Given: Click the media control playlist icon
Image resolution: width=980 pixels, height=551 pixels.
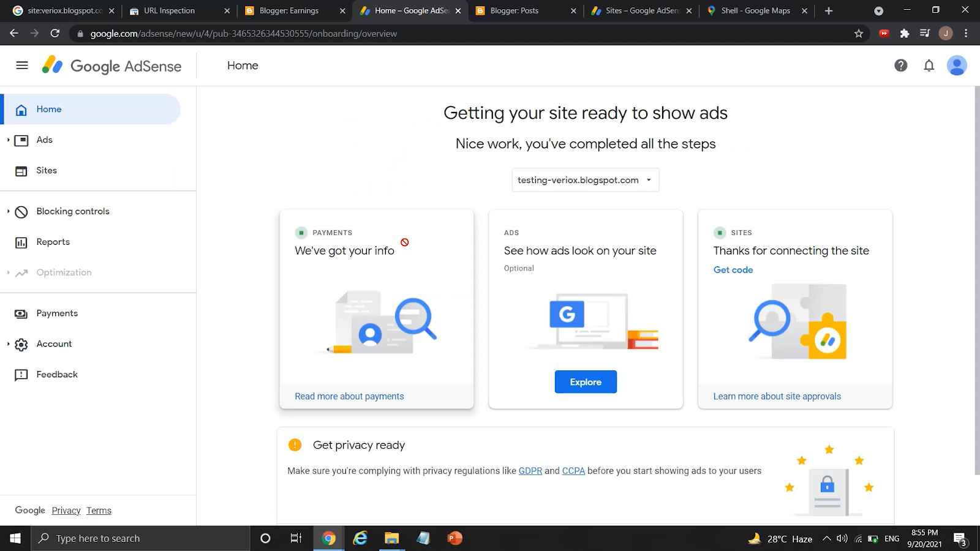Looking at the screenshot, I should pos(925,34).
